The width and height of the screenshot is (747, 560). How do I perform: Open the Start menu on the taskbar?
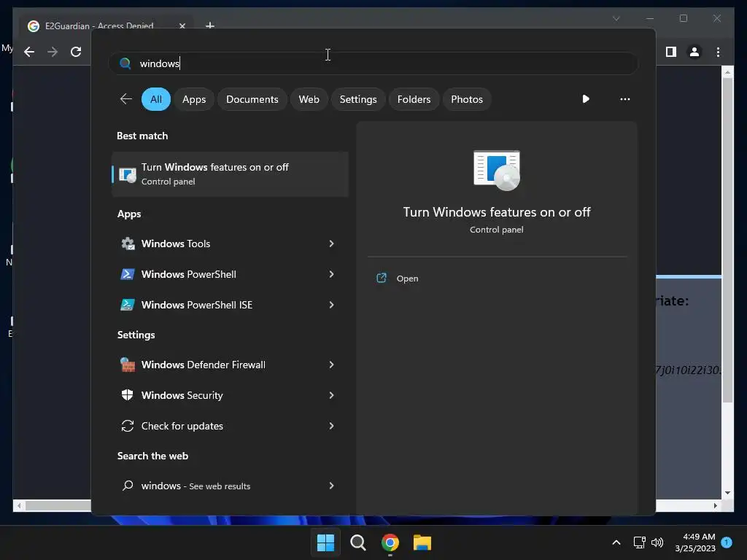pyautogui.click(x=326, y=542)
